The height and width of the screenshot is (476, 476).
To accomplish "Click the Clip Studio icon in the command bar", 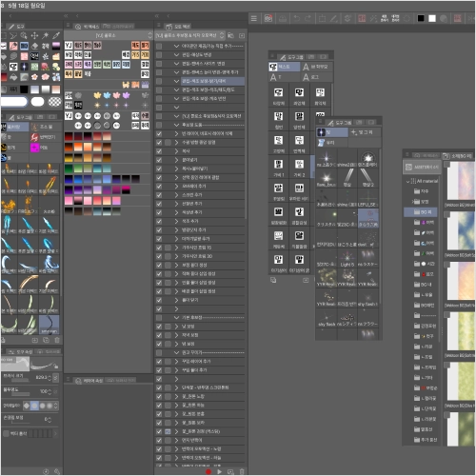I will coord(268,18).
